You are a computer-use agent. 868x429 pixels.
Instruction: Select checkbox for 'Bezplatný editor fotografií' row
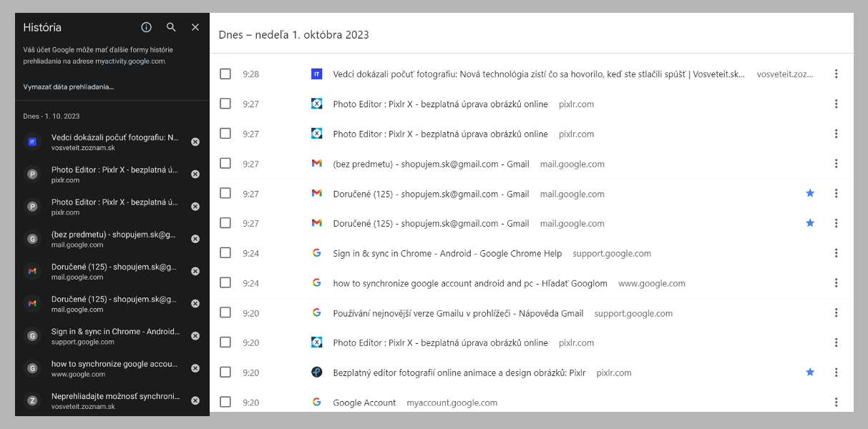(x=225, y=373)
